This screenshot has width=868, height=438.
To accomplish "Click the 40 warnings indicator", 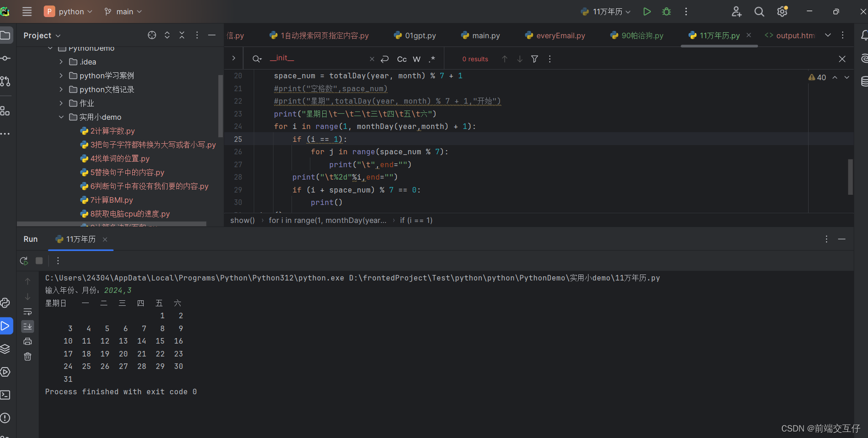I will click(817, 77).
